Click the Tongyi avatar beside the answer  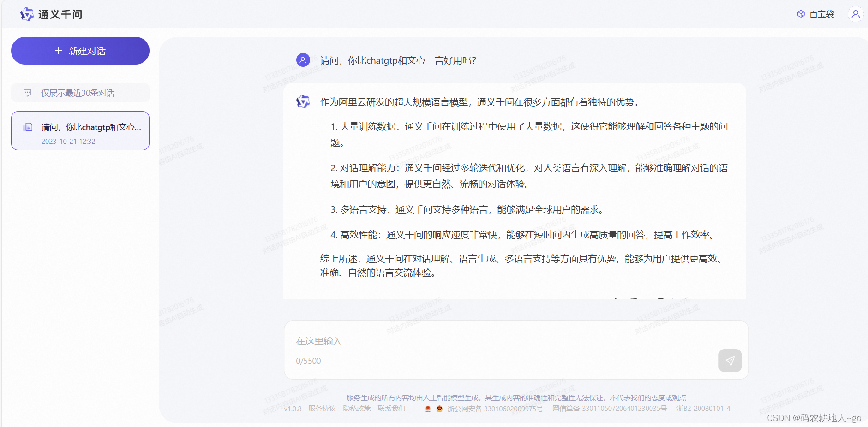click(303, 101)
